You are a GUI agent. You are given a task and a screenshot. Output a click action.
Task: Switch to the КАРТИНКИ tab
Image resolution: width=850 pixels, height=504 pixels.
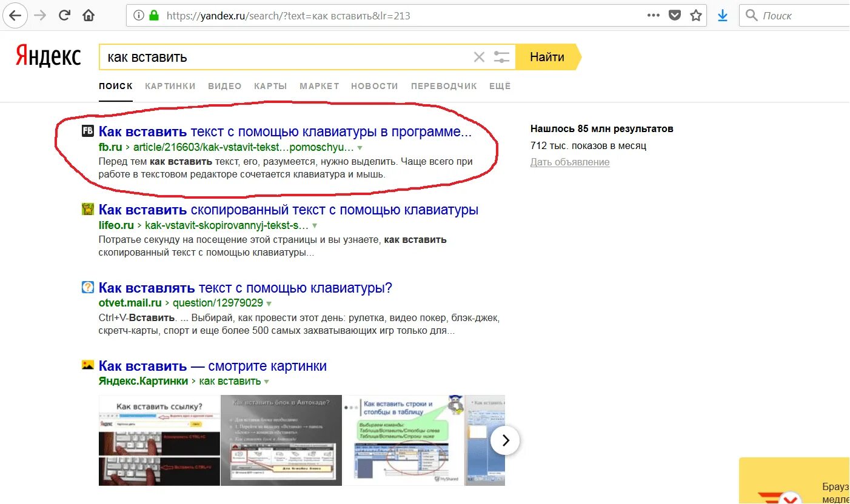(170, 86)
